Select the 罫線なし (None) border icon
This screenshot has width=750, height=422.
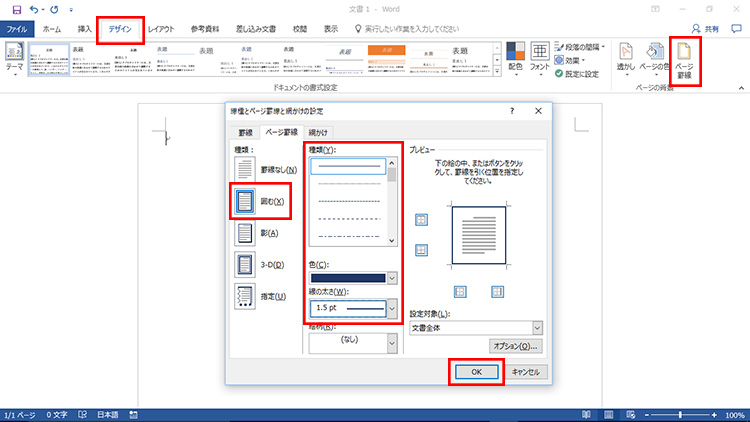pyautogui.click(x=245, y=169)
